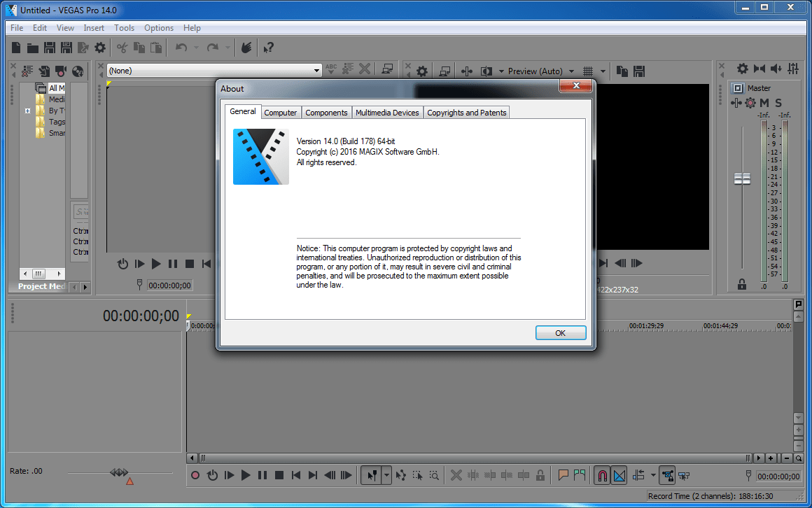Insert a marker with orange flag icon
The image size is (812, 508).
click(x=563, y=475)
